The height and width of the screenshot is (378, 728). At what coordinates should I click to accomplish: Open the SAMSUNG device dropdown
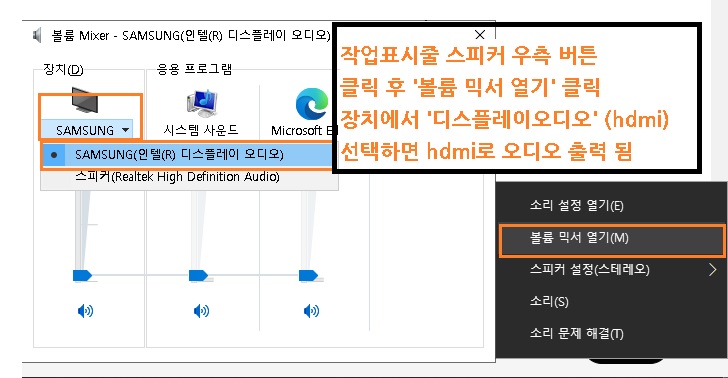pyautogui.click(x=87, y=130)
